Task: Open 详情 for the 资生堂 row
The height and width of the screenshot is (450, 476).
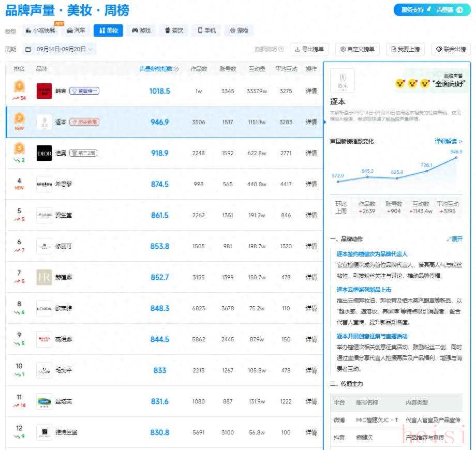Action: (311, 215)
